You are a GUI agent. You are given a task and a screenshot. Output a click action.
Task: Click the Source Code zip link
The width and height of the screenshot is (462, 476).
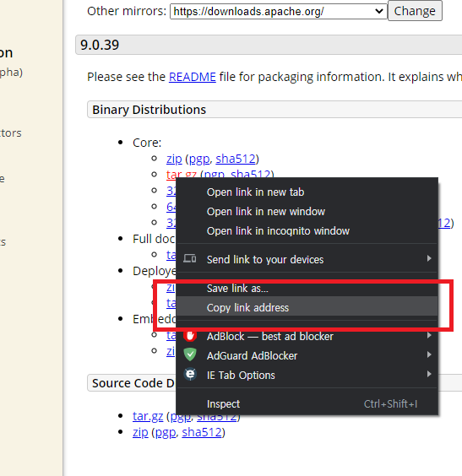[x=140, y=432]
